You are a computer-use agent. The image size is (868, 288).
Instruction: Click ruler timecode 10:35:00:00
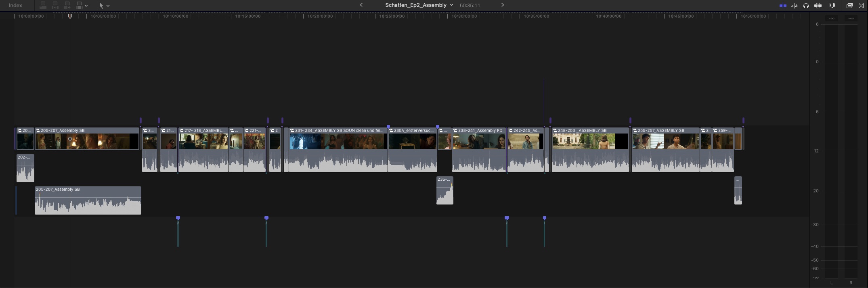coord(537,17)
